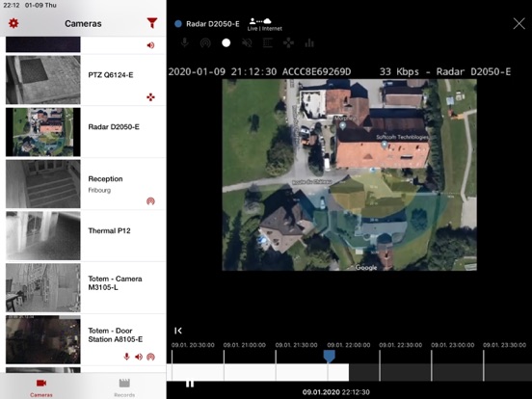This screenshot has height=399, width=532.
Task: Tap speaker icon on Totem Door Station row
Action: 139,357
